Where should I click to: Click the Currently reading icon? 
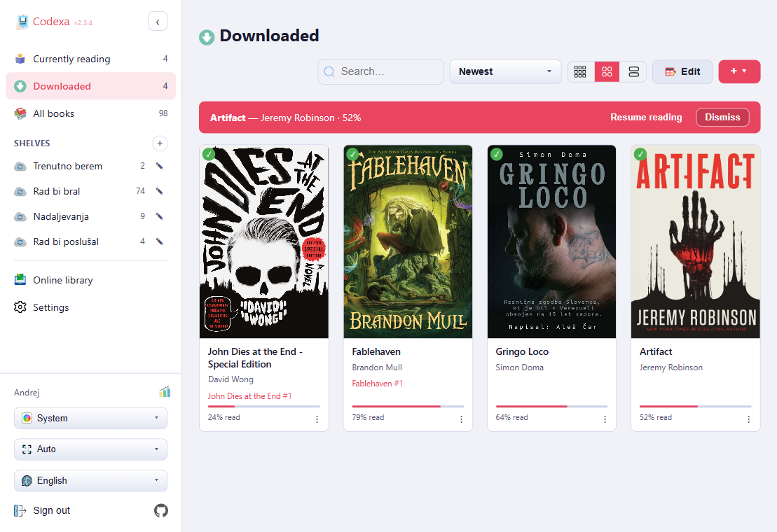tap(20, 59)
